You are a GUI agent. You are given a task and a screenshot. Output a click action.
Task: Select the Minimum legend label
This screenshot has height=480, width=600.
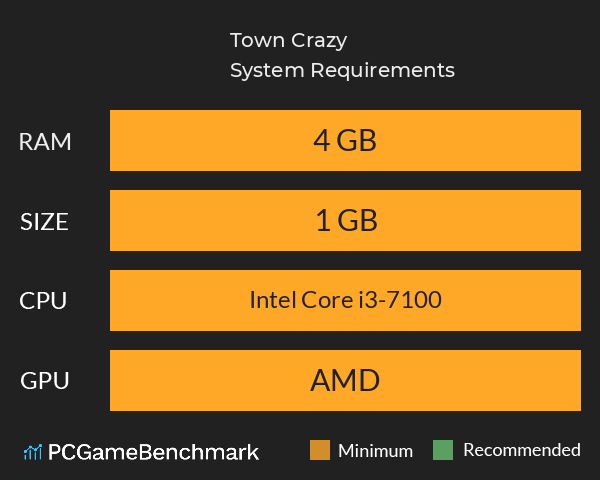tap(375, 450)
